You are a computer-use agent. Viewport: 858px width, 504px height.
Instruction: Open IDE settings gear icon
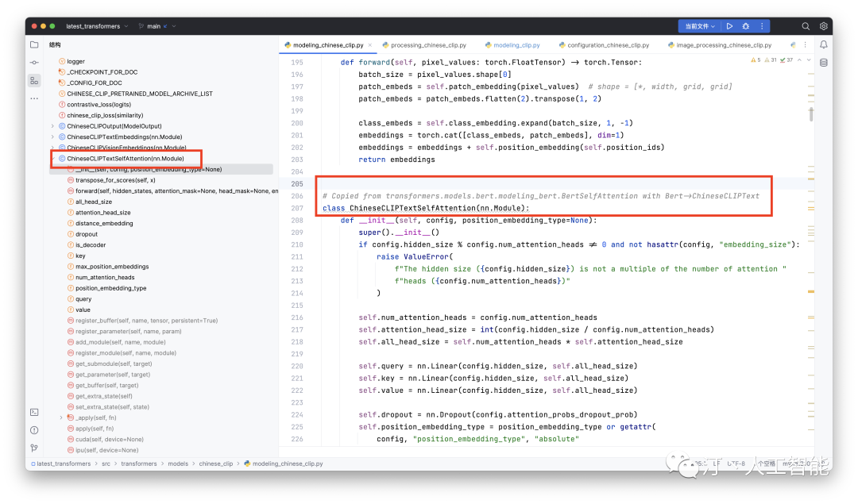[x=824, y=26]
